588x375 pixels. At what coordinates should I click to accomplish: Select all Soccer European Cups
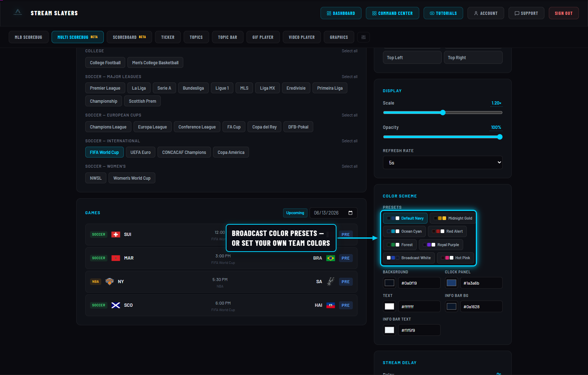(350, 115)
